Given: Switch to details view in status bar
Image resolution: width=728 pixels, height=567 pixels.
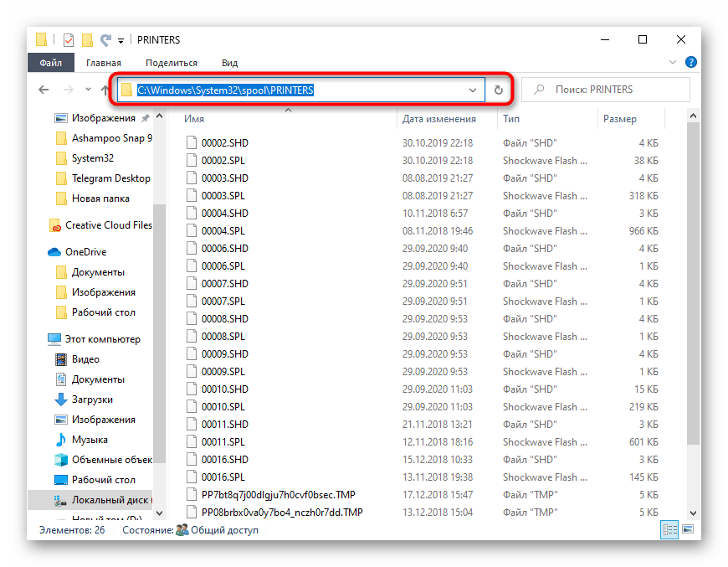Looking at the screenshot, I should tap(669, 529).
